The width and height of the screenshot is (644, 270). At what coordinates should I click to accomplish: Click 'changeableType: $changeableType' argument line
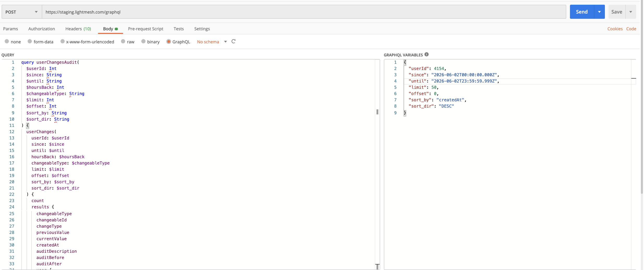coord(70,163)
